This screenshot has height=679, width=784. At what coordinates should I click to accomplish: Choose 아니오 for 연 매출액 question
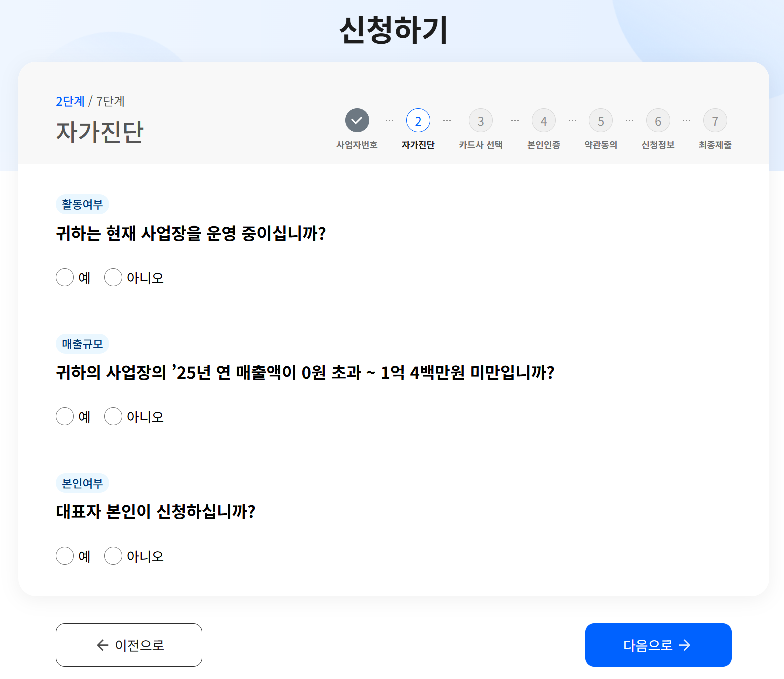point(113,416)
